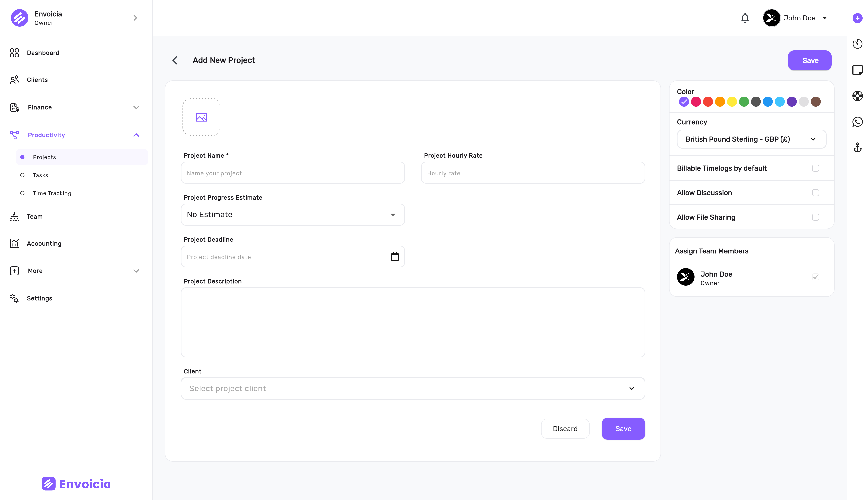Toggle John Doe team member checkbox
868x500 pixels.
(x=815, y=277)
